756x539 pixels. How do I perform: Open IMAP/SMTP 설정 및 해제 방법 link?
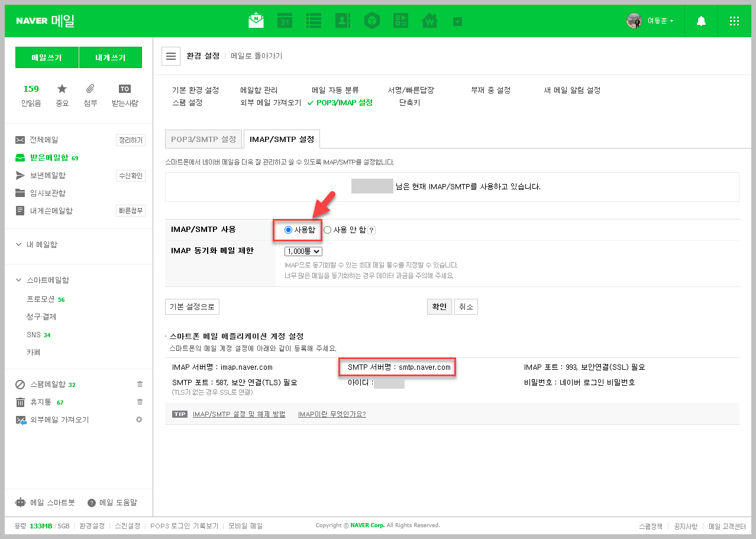pyautogui.click(x=239, y=414)
